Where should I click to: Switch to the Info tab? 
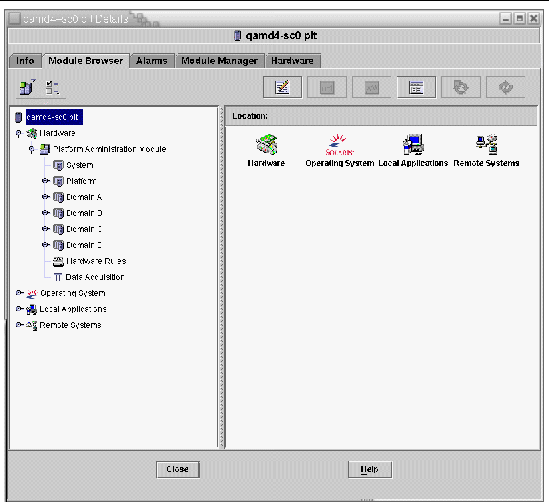tap(25, 61)
